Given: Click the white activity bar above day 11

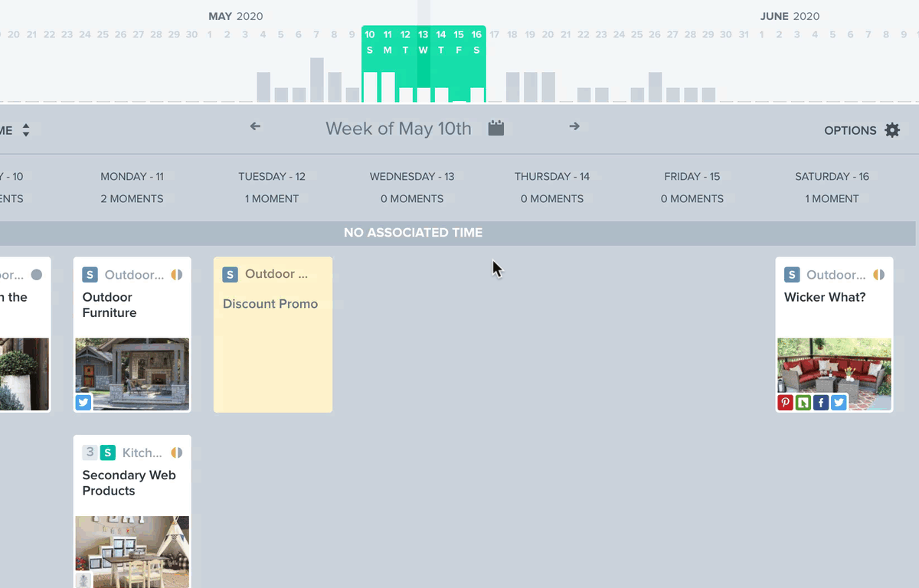Looking at the screenshot, I should [388, 87].
